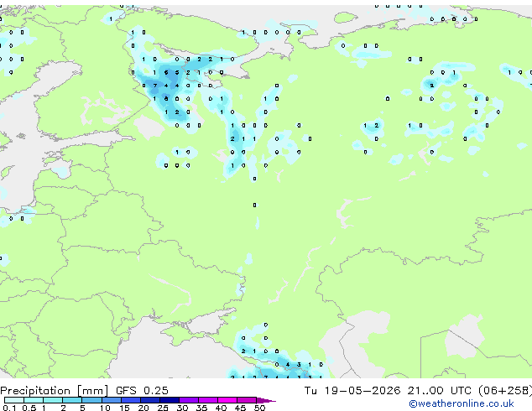Select the legend color for 2 to 5 mm
Viewport: 532px width, 411px height.
72,400
